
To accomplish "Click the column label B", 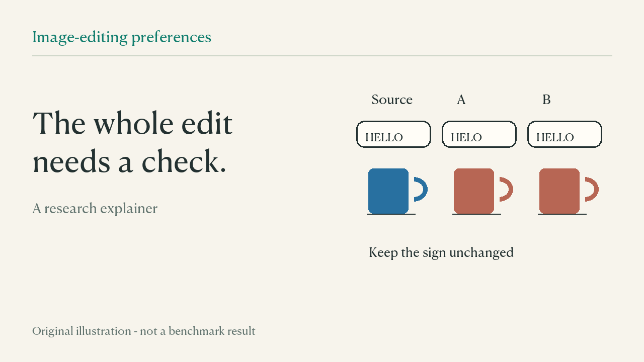I will (x=546, y=100).
